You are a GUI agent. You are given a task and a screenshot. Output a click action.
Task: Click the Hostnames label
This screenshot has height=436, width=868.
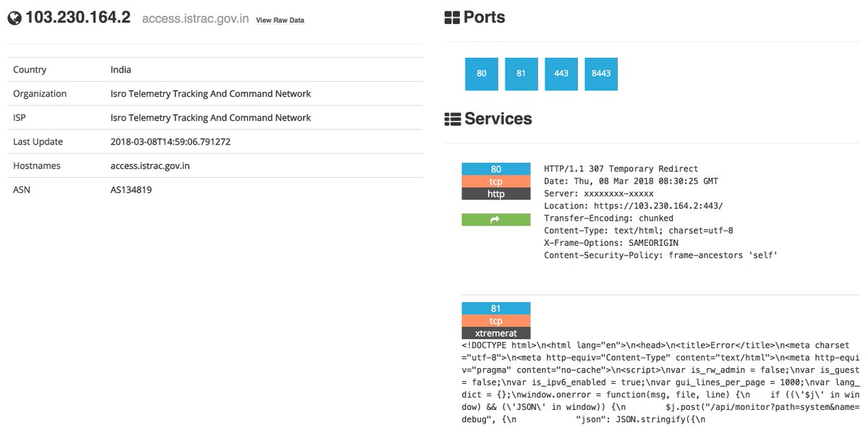click(37, 166)
